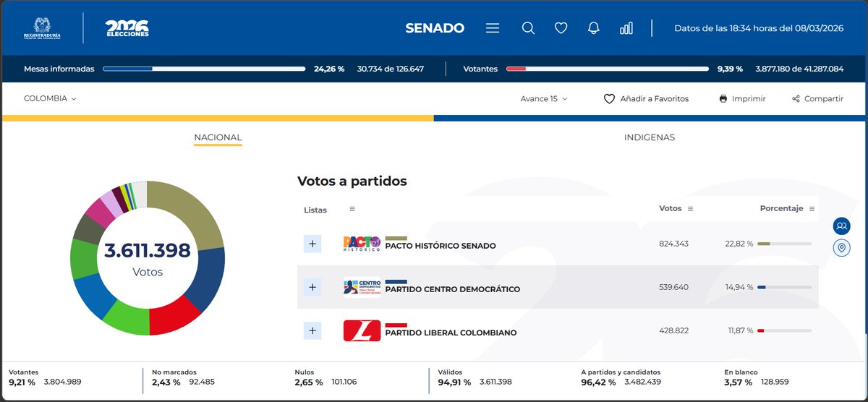Click the Compartir button

coord(817,98)
